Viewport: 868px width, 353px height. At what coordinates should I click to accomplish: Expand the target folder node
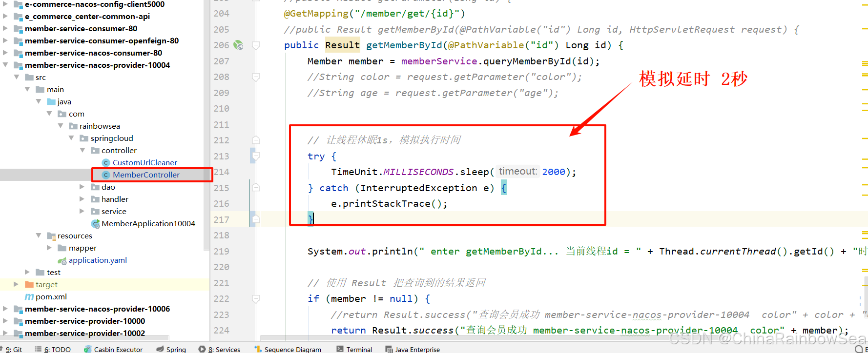(16, 284)
